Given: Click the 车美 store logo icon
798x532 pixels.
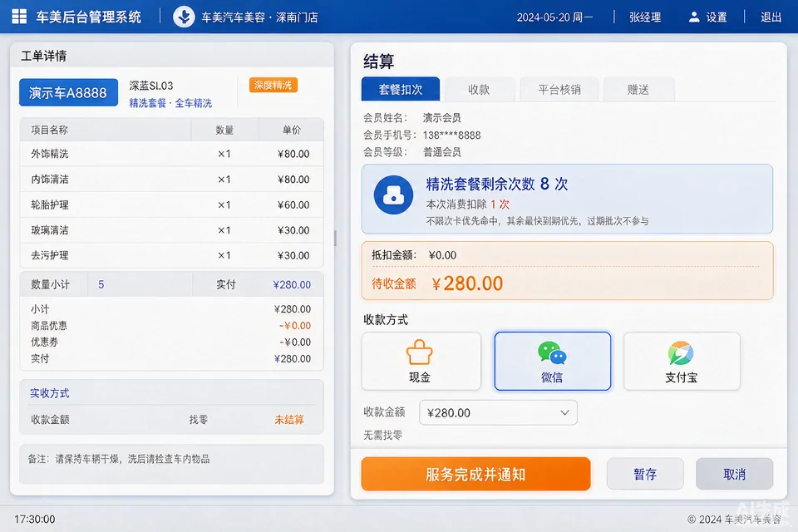Looking at the screenshot, I should tap(184, 17).
